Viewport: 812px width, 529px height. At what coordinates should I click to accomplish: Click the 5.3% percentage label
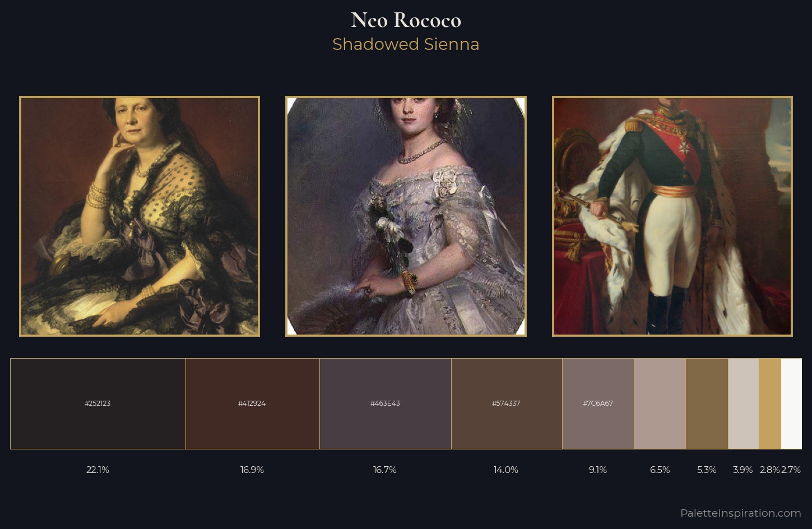pos(707,470)
